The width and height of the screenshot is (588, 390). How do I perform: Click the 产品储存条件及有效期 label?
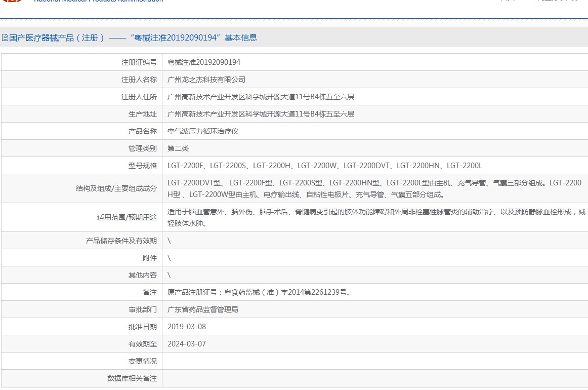121,241
